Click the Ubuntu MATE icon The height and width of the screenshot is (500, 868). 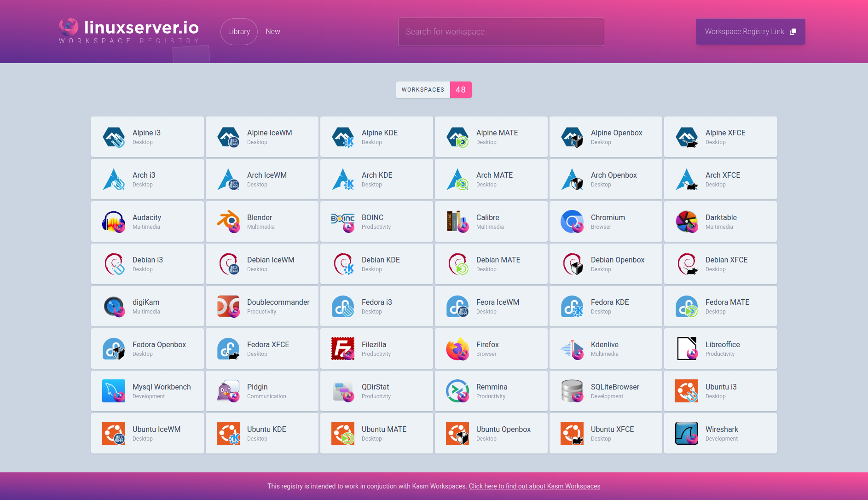tap(343, 433)
